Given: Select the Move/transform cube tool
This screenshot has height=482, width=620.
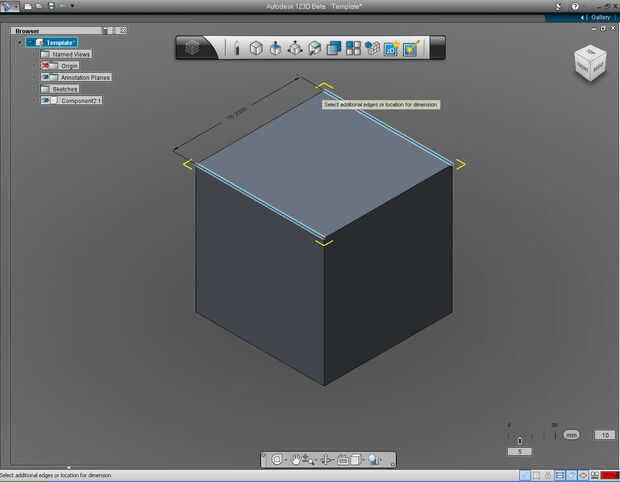Looking at the screenshot, I should point(295,48).
